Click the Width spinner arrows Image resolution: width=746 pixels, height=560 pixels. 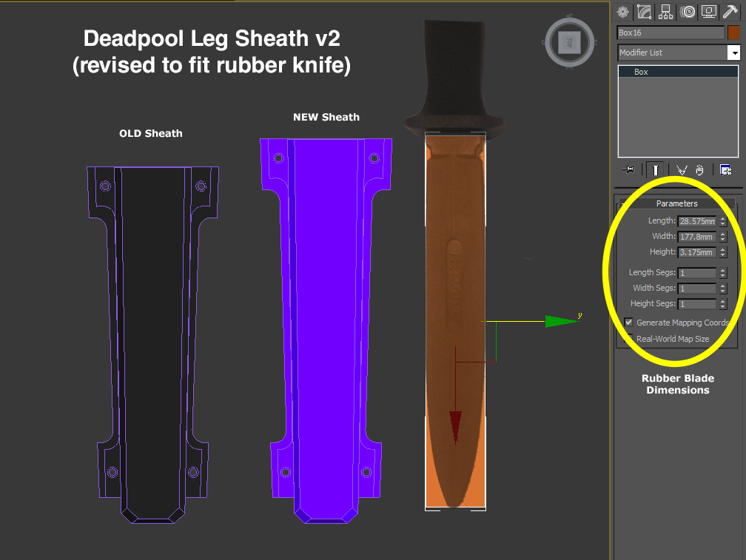[722, 237]
